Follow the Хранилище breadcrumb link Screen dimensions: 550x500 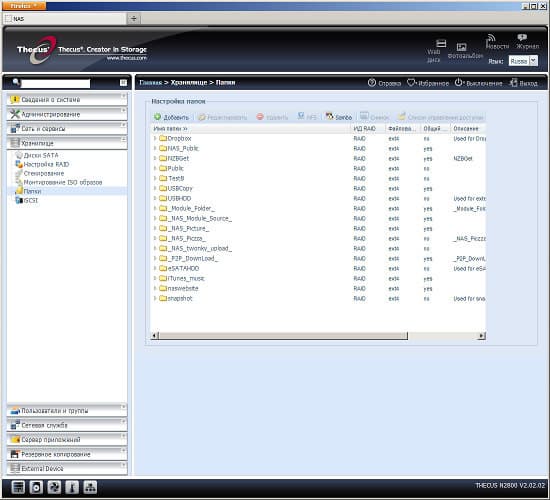pyautogui.click(x=189, y=82)
